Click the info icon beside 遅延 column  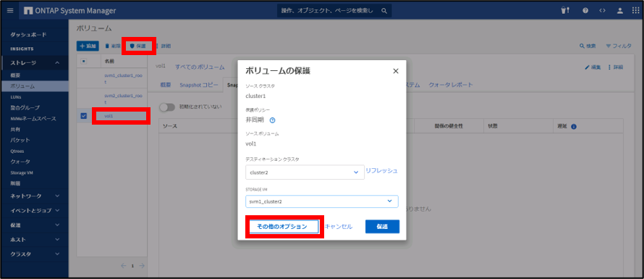574,127
